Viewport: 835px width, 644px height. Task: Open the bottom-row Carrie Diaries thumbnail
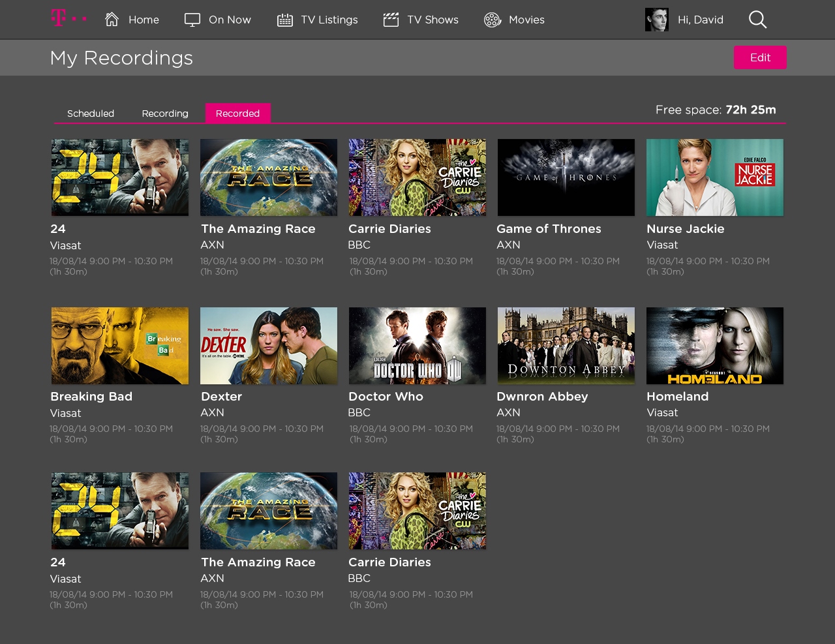pyautogui.click(x=417, y=511)
